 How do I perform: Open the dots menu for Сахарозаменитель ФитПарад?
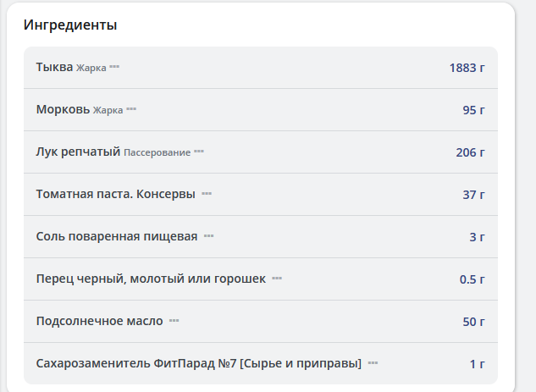click(373, 364)
